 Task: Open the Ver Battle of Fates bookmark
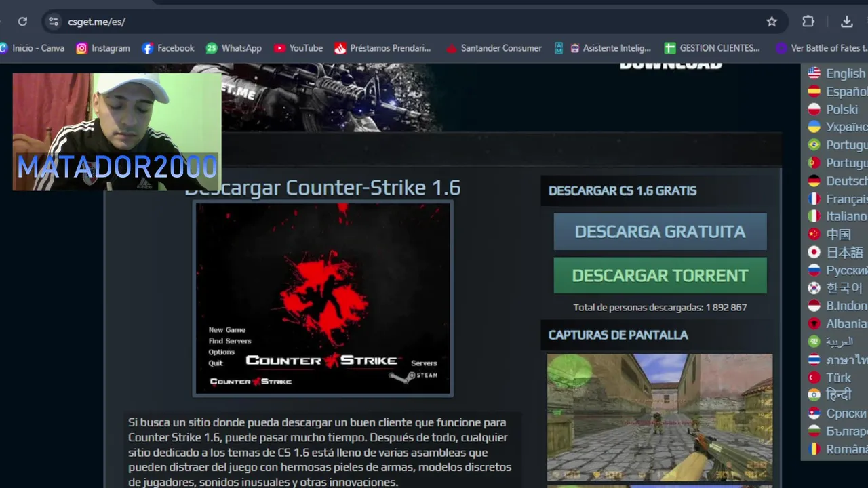822,48
